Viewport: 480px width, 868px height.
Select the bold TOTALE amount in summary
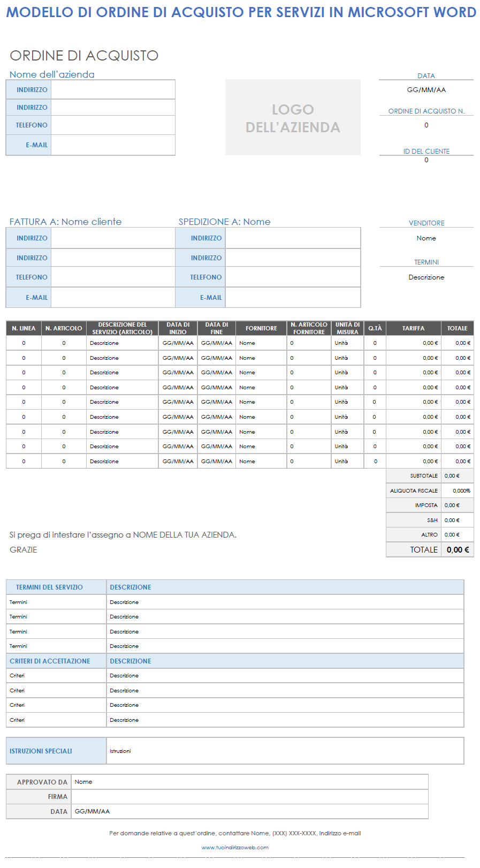click(458, 549)
